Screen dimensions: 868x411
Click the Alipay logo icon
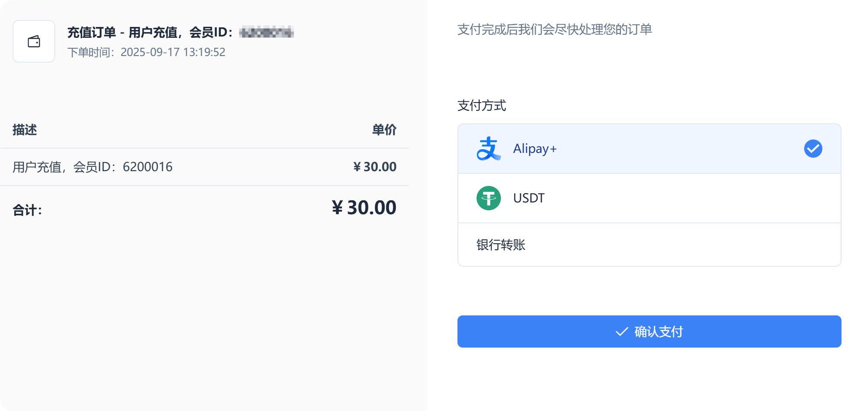488,149
